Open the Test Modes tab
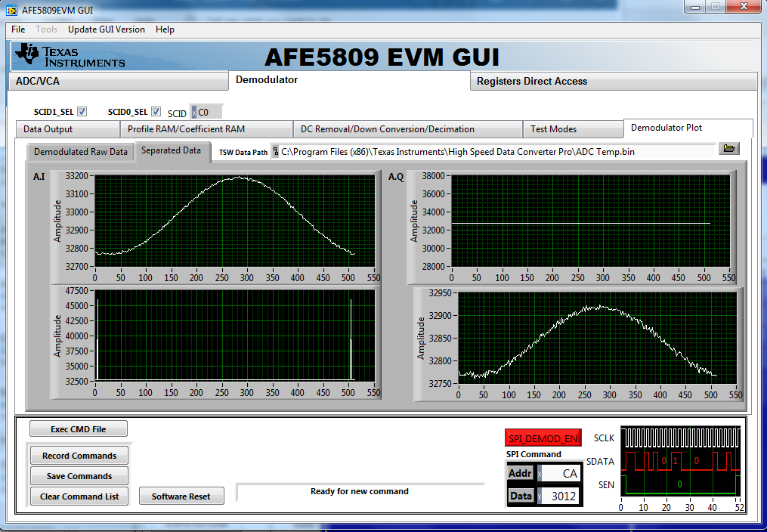The width and height of the screenshot is (767, 532). [574, 129]
